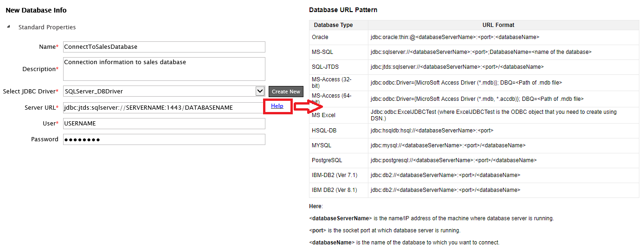644x250 pixels.
Task: Click the Name field label
Action: 49,47
